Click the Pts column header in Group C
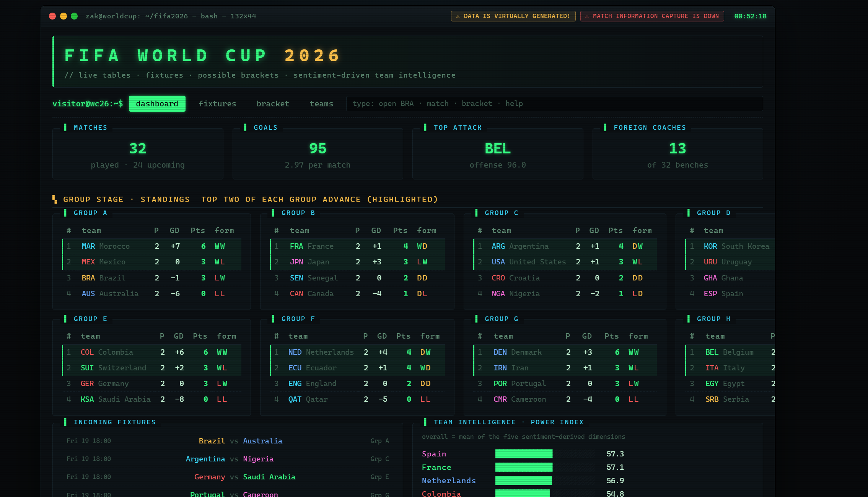 coord(615,231)
